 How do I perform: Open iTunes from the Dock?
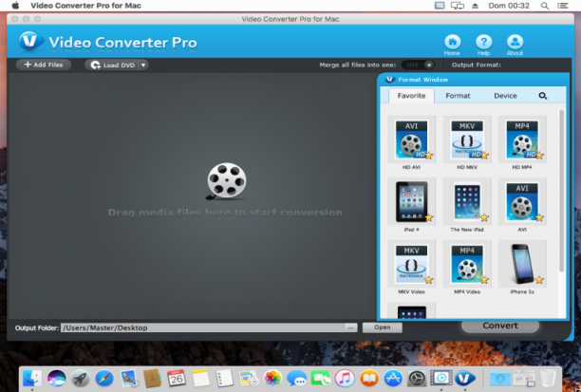point(345,379)
